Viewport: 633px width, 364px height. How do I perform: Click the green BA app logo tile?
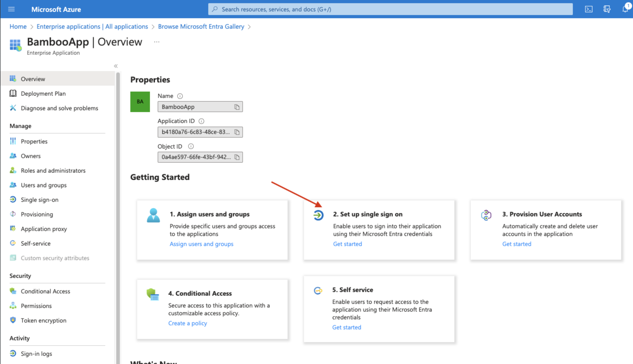pyautogui.click(x=140, y=102)
